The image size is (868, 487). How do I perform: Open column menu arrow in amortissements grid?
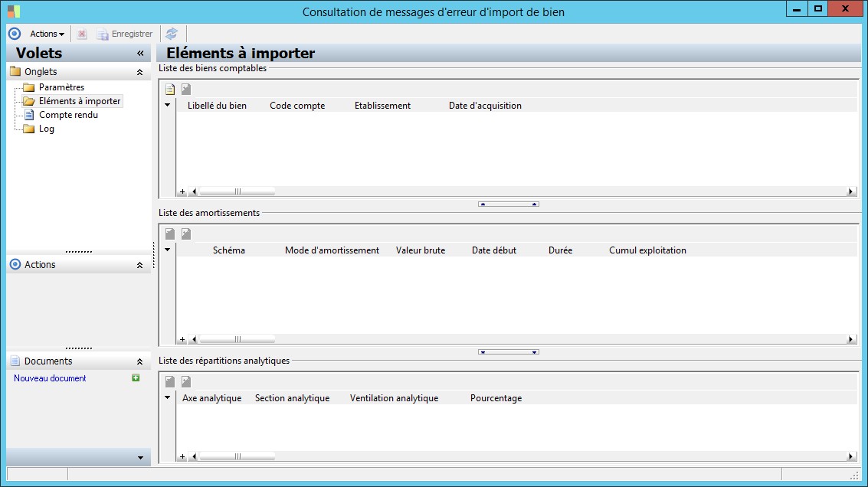click(x=167, y=250)
